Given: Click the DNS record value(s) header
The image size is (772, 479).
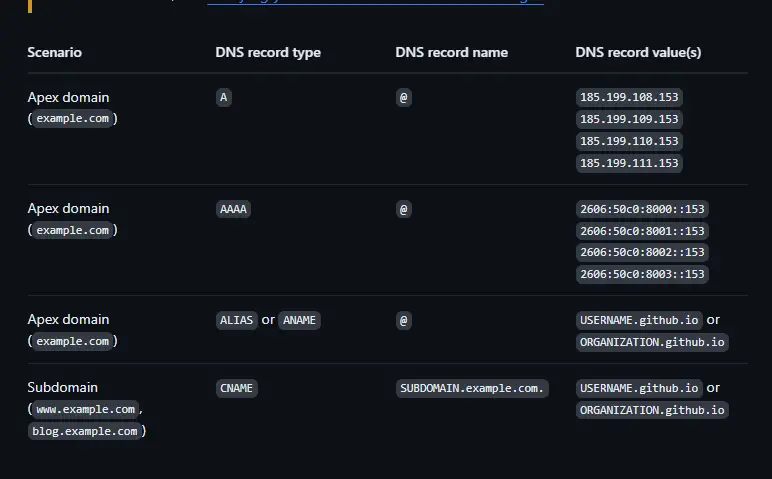Looking at the screenshot, I should coord(638,52).
